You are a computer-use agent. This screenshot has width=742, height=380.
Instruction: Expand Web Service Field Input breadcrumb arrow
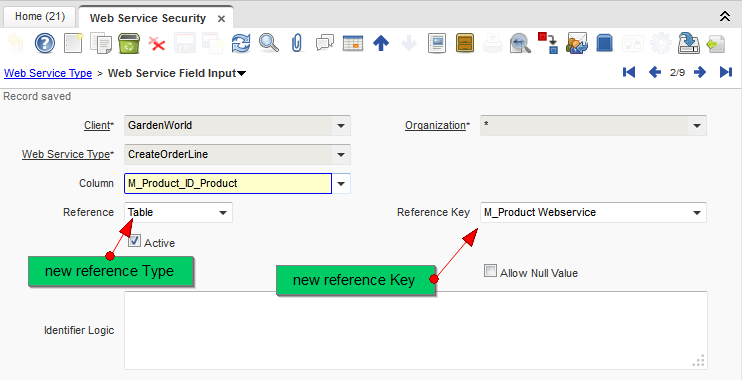241,73
